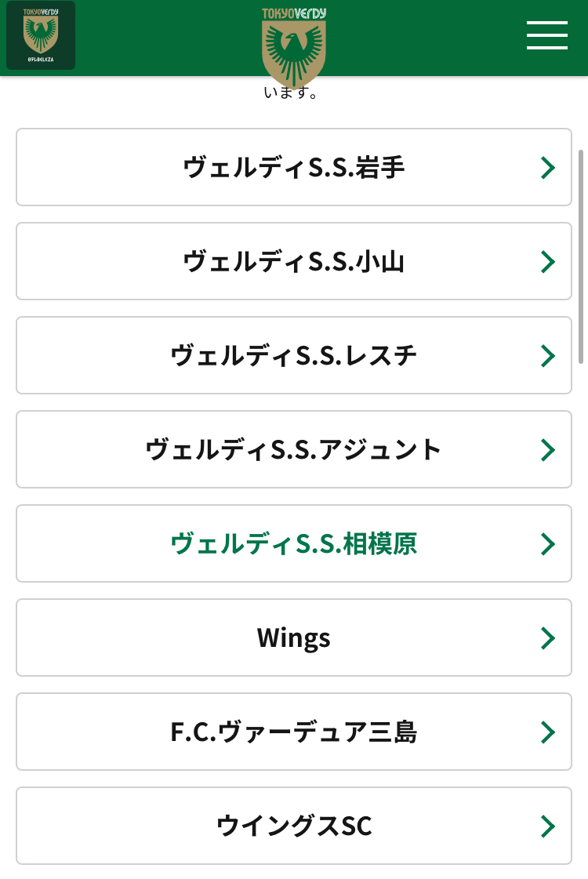Tap the arrow icon for ヴェルディS.S.レスチ
The width and height of the screenshot is (588, 879).
click(x=548, y=356)
